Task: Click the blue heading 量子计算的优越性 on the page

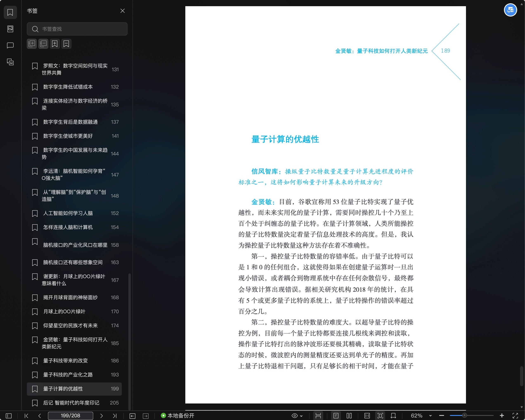Action: 285,139
